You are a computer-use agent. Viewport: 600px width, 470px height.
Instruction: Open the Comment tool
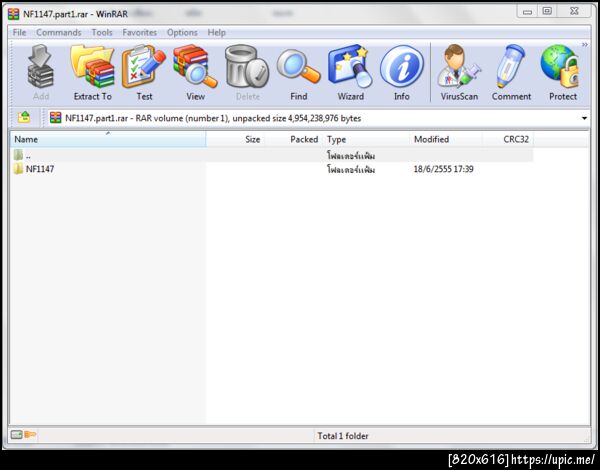pyautogui.click(x=511, y=72)
